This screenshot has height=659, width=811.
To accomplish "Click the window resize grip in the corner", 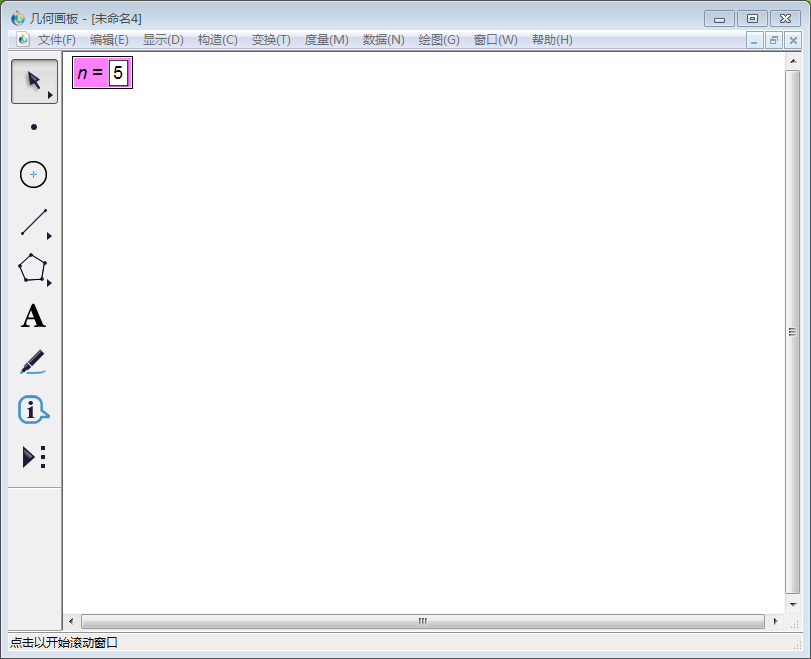I will point(797,645).
